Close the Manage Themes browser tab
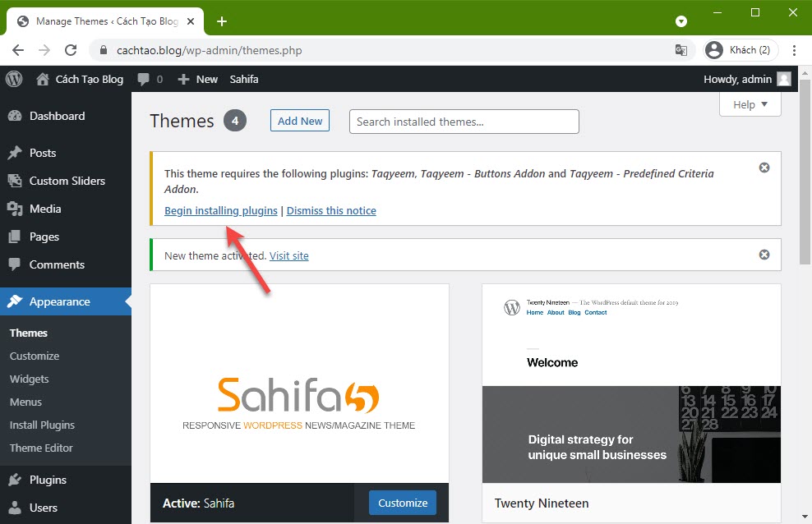The width and height of the screenshot is (812, 524). coord(191,21)
